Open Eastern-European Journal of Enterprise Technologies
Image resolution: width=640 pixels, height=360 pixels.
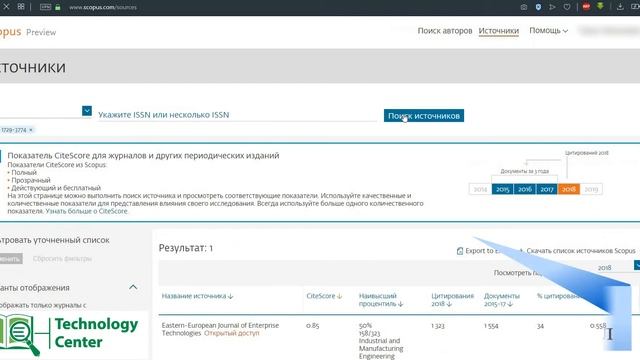click(220, 329)
